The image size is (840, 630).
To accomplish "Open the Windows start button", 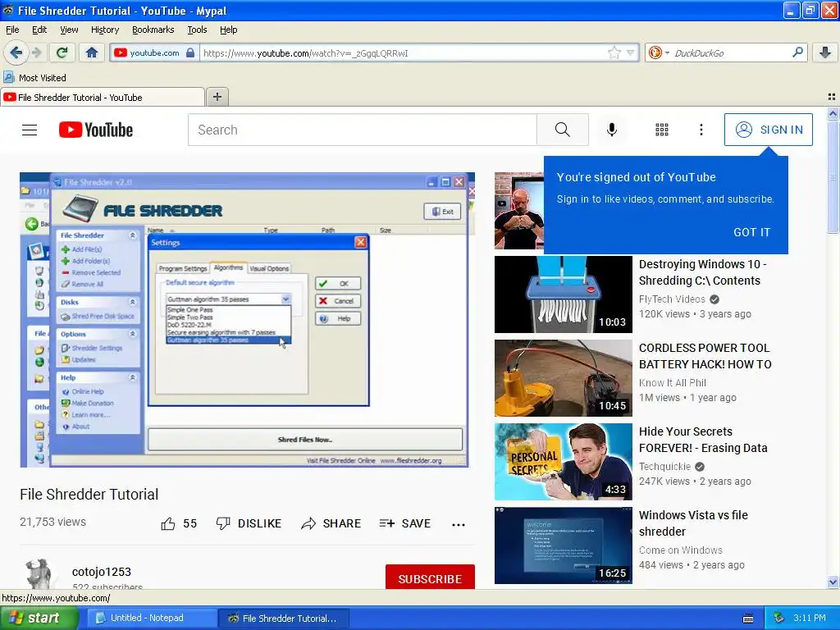I will (x=39, y=618).
